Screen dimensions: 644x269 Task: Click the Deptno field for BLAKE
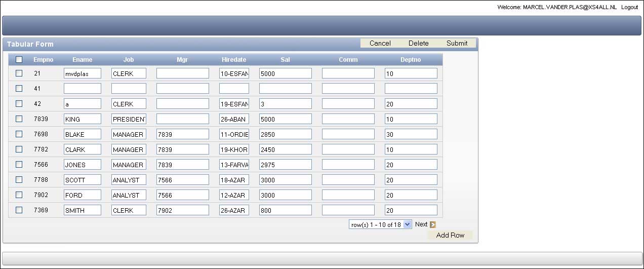point(411,134)
